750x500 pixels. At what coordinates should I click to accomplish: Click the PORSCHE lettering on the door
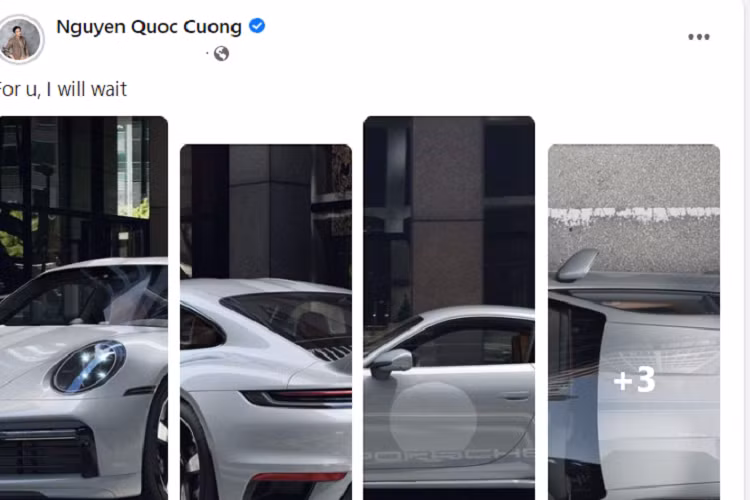click(449, 454)
